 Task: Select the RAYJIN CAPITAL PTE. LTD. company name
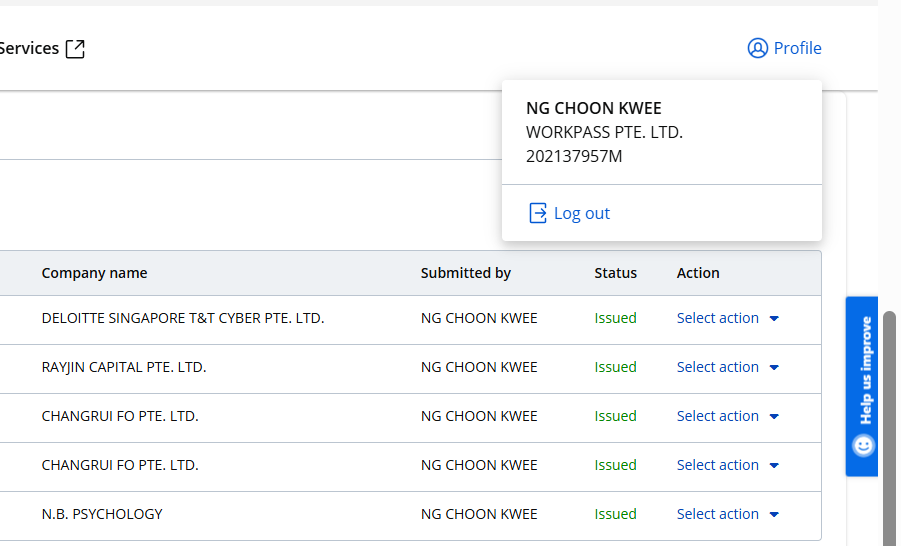(124, 367)
